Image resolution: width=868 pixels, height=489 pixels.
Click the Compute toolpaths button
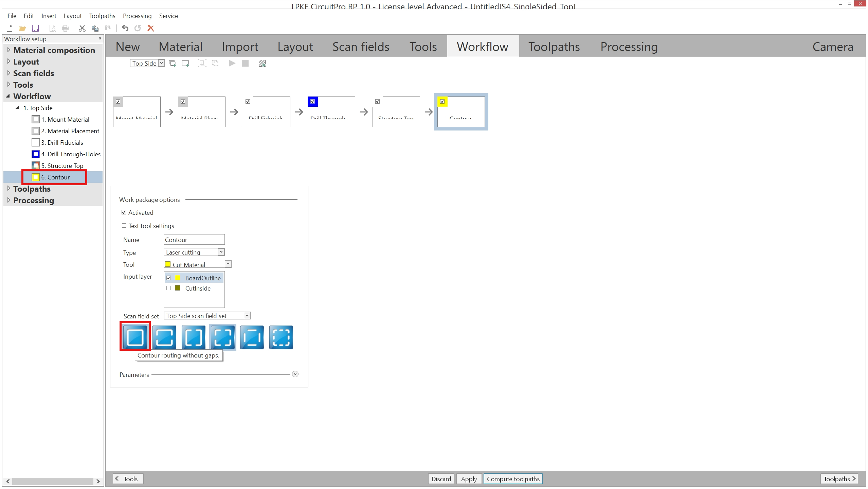[x=513, y=479]
